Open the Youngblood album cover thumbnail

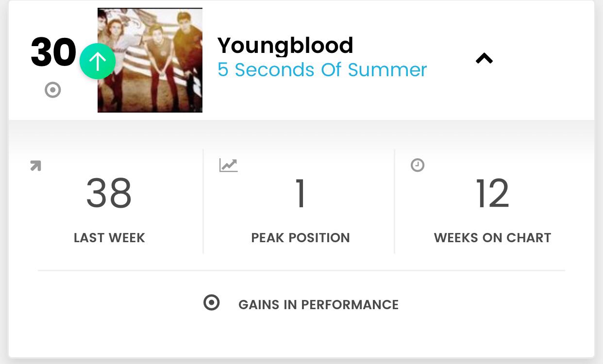tap(150, 60)
